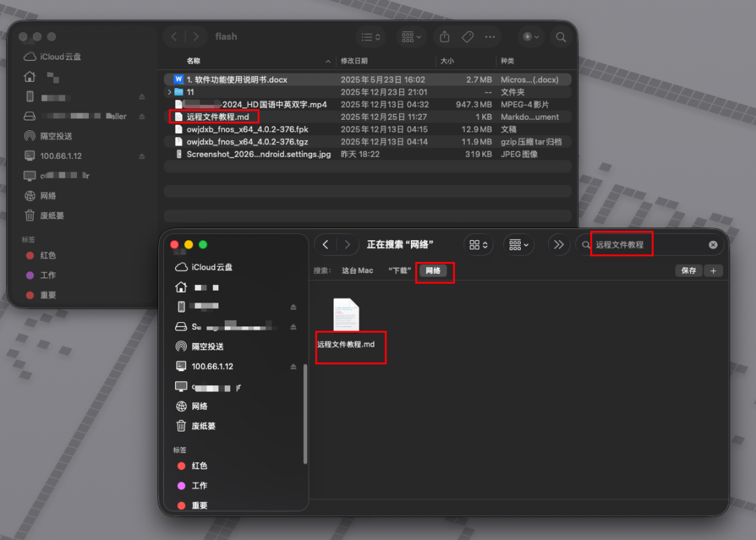Click the Tags icon in the toolbar
Screen dimensions: 756x540
pyautogui.click(x=467, y=36)
